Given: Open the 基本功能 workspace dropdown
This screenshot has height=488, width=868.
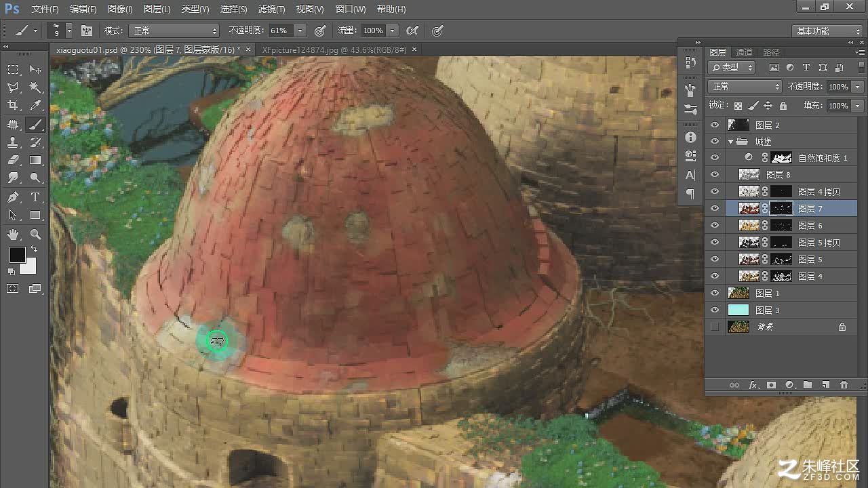Looking at the screenshot, I should pos(827,31).
